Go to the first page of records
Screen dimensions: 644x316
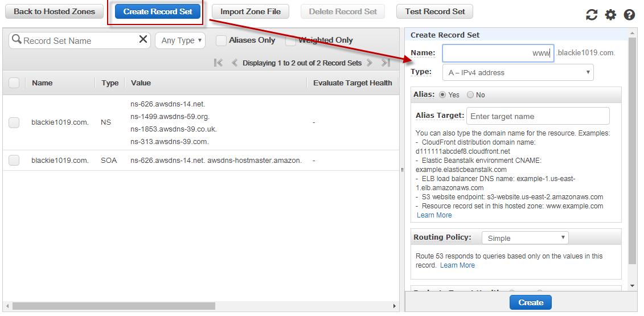pyautogui.click(x=219, y=63)
